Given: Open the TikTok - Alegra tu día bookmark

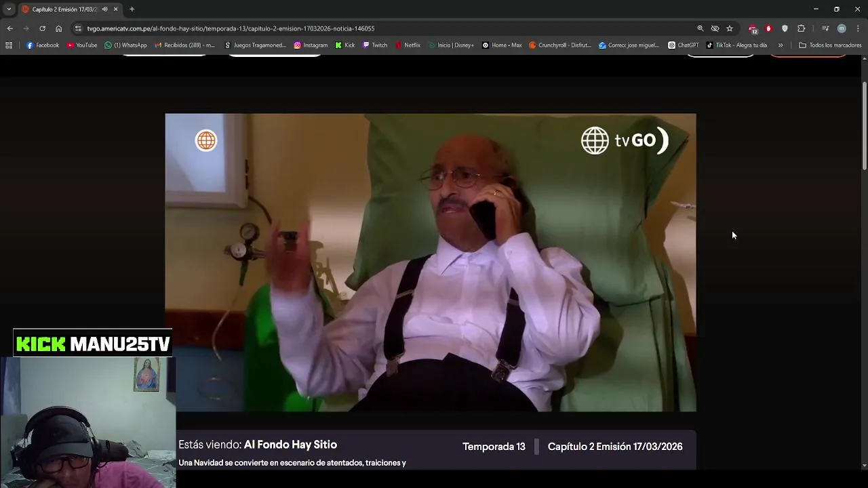Looking at the screenshot, I should coord(736,45).
